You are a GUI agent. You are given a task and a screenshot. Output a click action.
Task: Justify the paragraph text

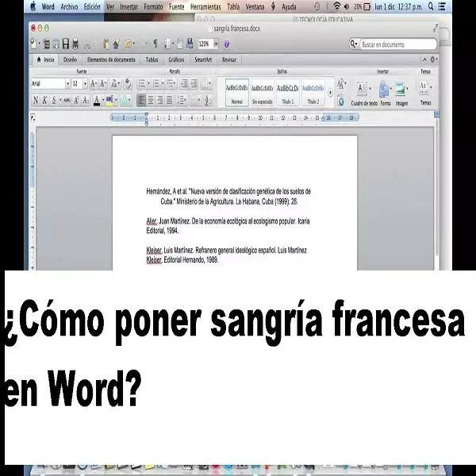170,100
